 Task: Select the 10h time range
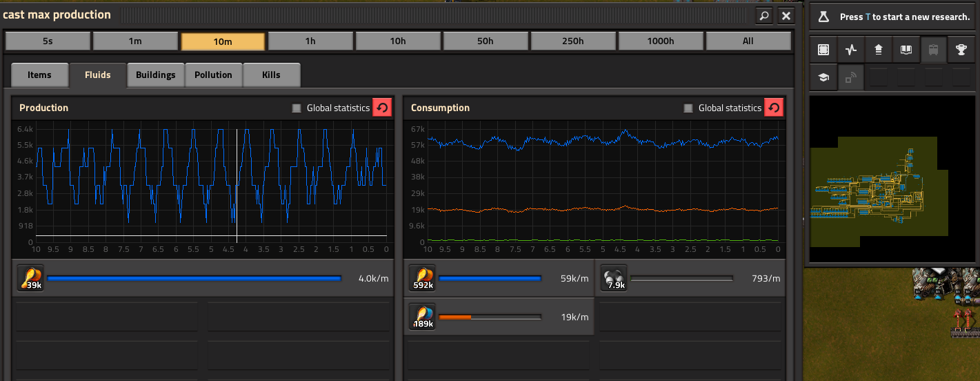click(398, 41)
